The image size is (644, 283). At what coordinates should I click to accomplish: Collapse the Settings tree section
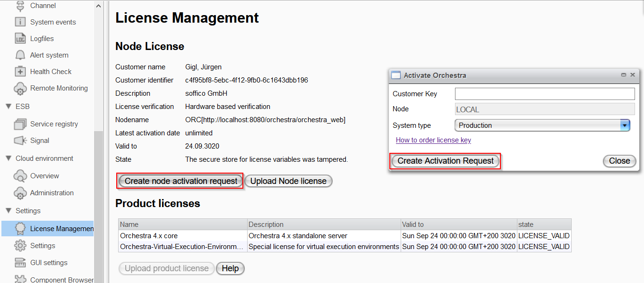click(8, 211)
